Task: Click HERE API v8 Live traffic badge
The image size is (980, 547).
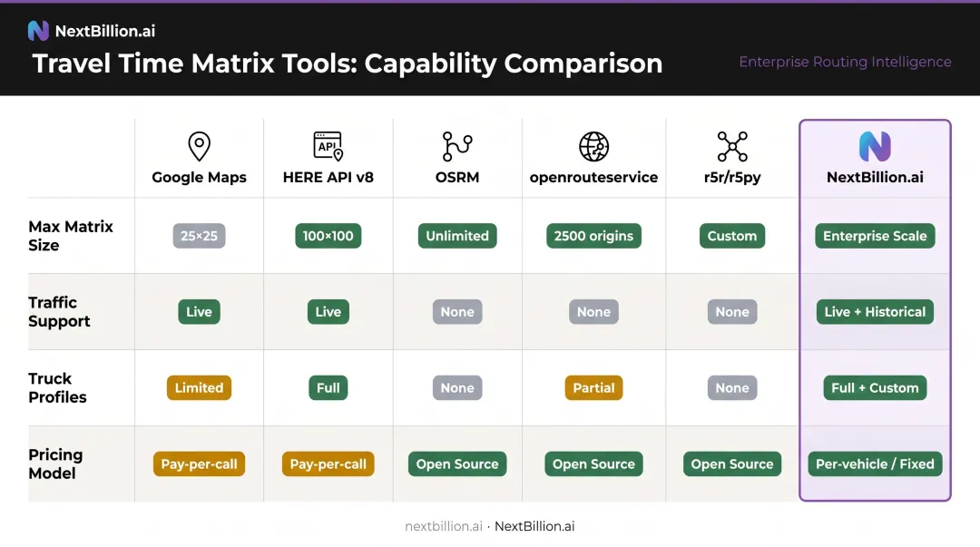Action: tap(328, 311)
